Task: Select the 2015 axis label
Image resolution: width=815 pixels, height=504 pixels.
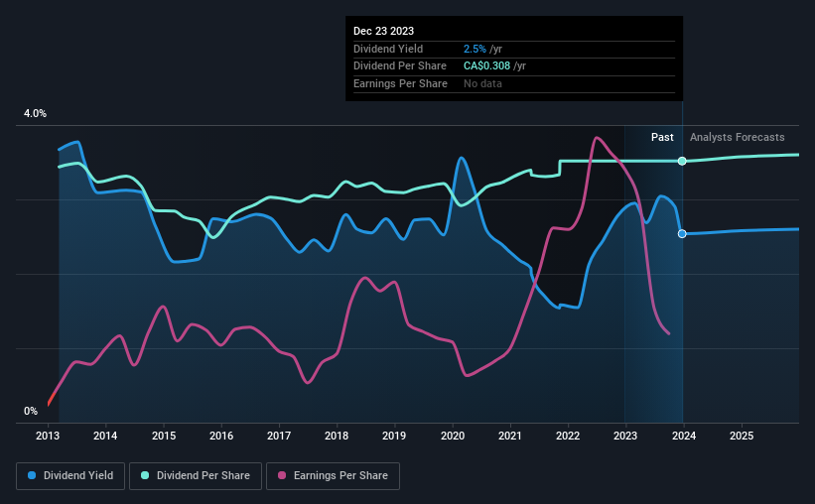Action: [x=164, y=436]
